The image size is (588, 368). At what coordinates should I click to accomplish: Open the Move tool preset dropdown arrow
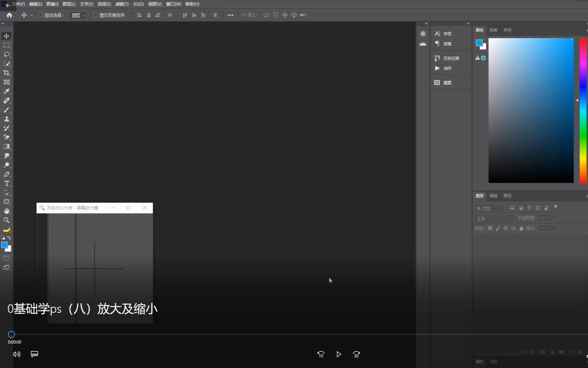(31, 15)
